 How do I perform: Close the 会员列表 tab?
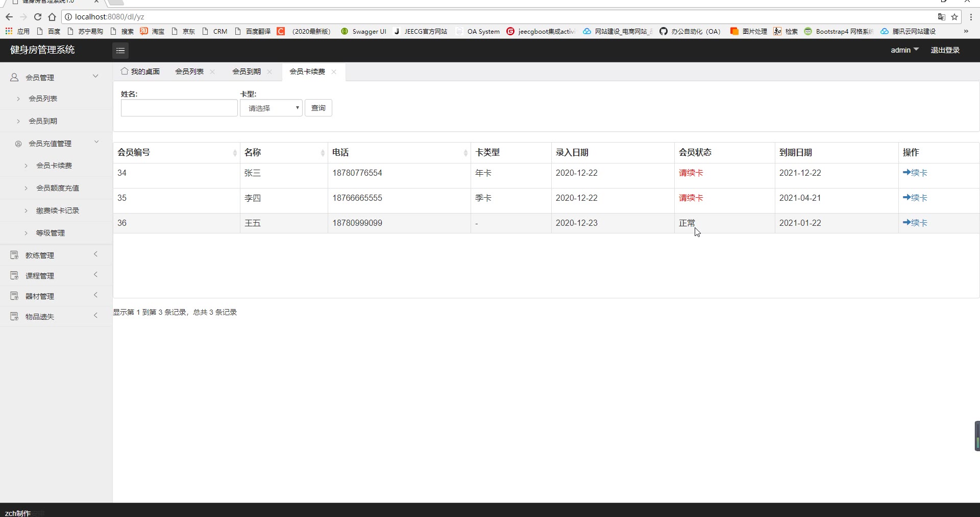coord(212,72)
